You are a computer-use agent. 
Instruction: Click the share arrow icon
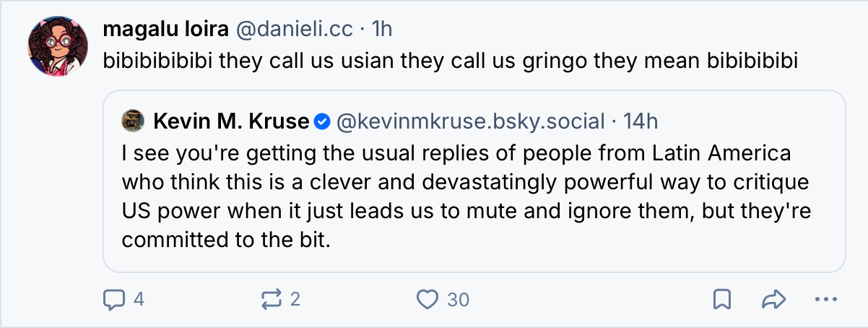[x=773, y=299]
